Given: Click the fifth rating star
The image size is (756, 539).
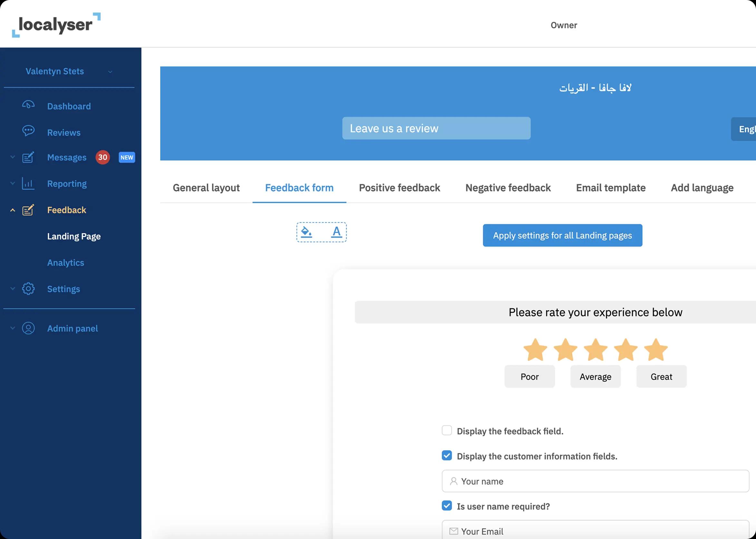Looking at the screenshot, I should pyautogui.click(x=656, y=350).
